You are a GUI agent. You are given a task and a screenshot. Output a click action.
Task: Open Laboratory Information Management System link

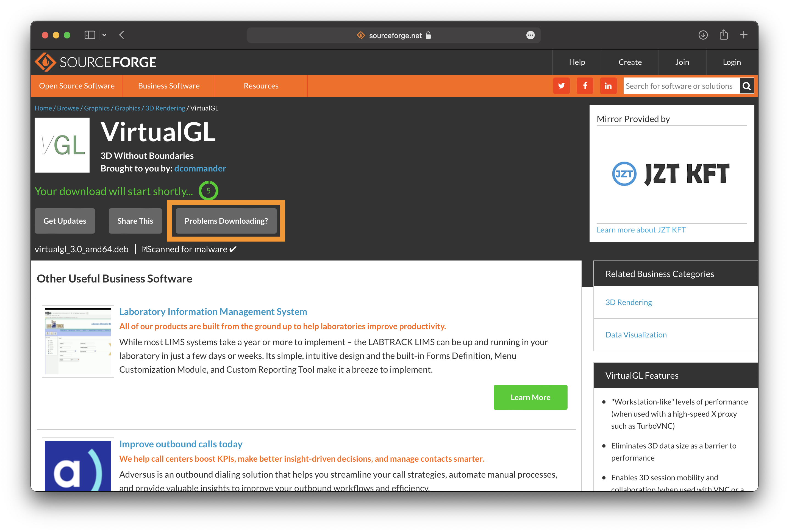click(x=213, y=311)
